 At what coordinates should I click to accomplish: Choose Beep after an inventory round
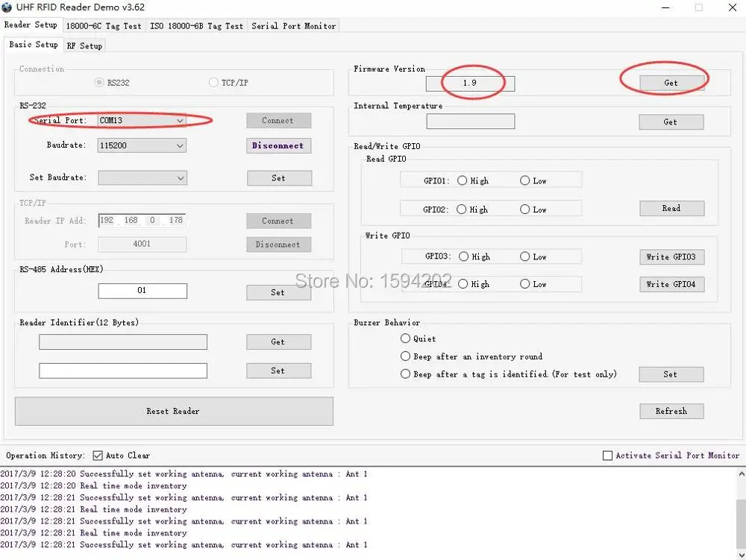(x=406, y=356)
